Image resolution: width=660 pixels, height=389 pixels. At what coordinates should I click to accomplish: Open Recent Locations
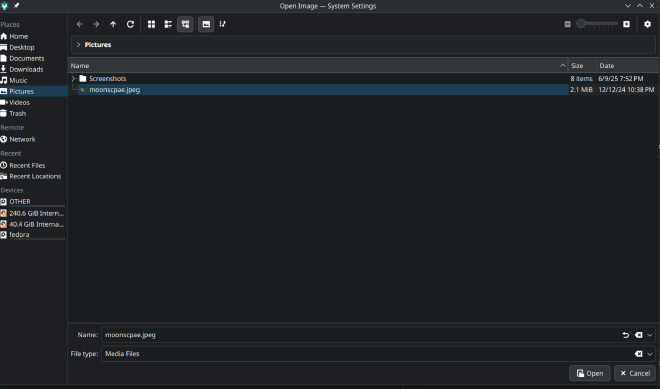click(34, 176)
